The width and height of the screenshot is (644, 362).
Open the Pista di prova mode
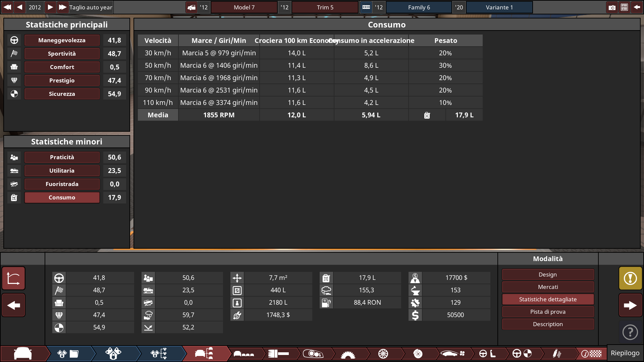click(547, 311)
